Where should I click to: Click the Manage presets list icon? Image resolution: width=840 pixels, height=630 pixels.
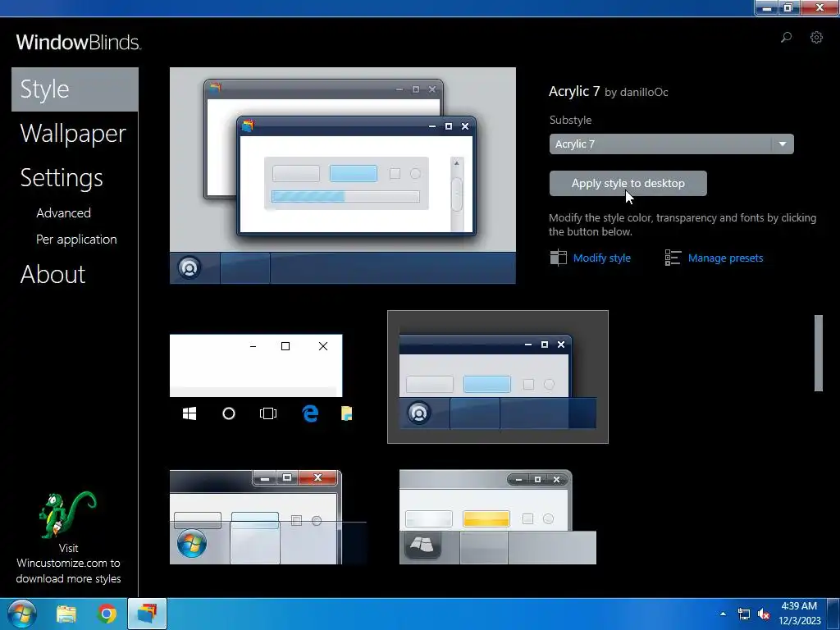click(x=673, y=258)
